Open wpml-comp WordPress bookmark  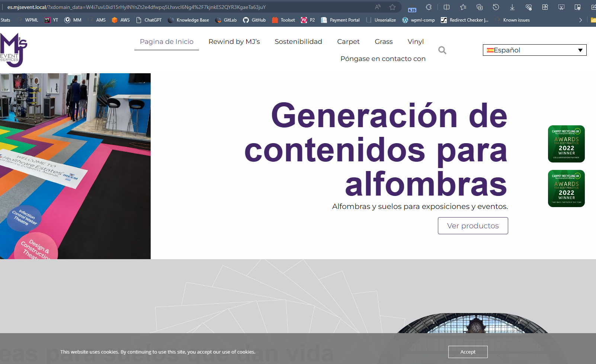pos(419,20)
